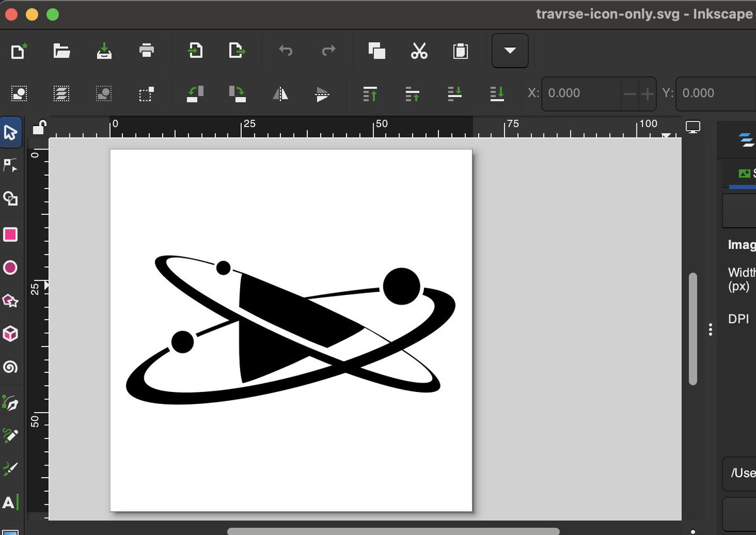Screen dimensions: 756x535
Task: Cut selection with the scissors icon
Action: click(x=419, y=50)
